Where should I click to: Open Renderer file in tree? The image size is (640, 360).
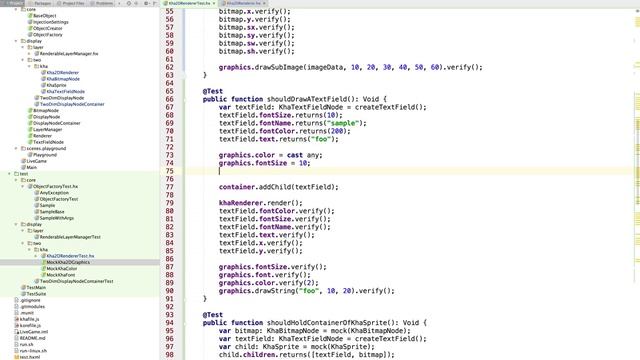[40, 136]
